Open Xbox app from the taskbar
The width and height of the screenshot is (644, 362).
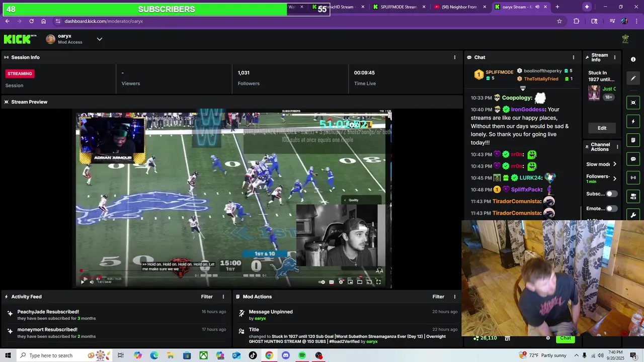pyautogui.click(x=203, y=355)
